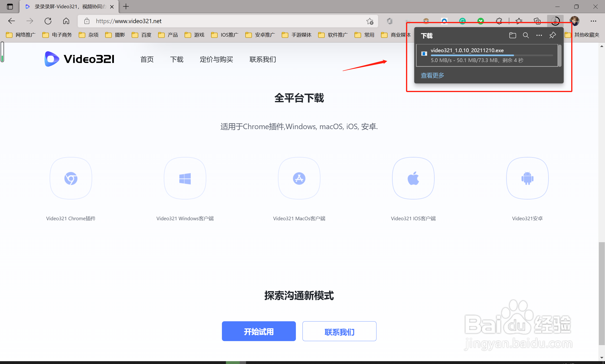The image size is (605, 364).
Task: Pin the downloads panel
Action: click(x=553, y=35)
